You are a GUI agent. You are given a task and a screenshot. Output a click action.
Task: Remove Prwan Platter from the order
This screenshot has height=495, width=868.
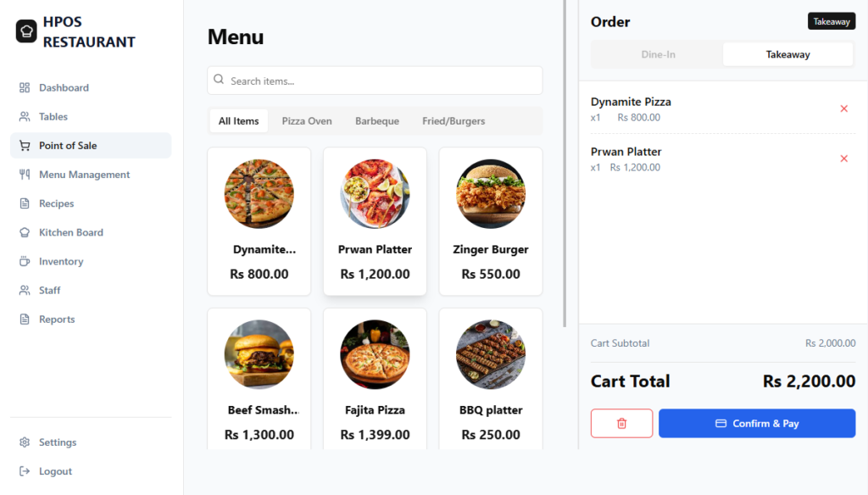click(x=843, y=159)
